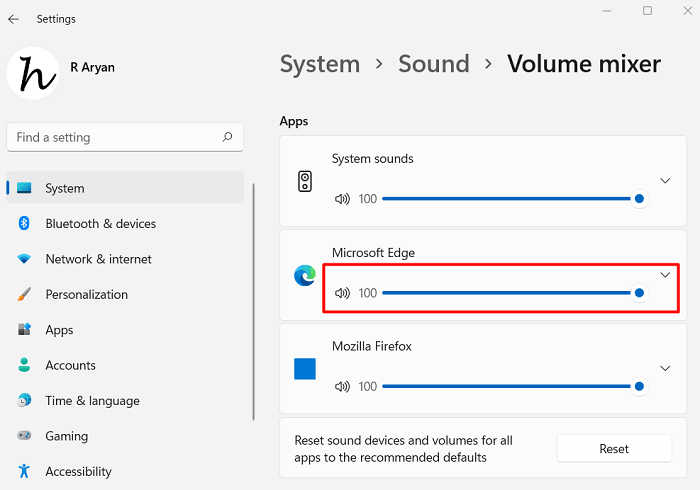Click the R Aryan profile avatar
Image resolution: width=700 pixels, height=490 pixels.
33,73
